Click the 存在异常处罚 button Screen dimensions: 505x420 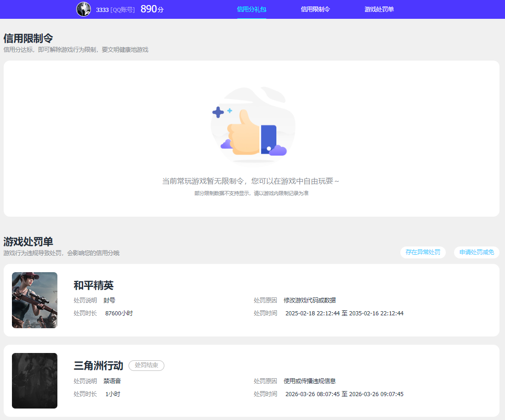click(423, 252)
